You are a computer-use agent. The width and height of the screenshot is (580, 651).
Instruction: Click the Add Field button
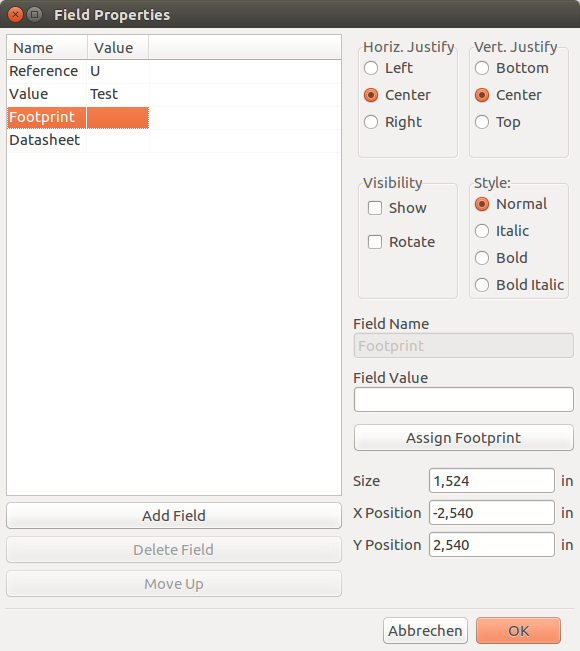pos(174,516)
